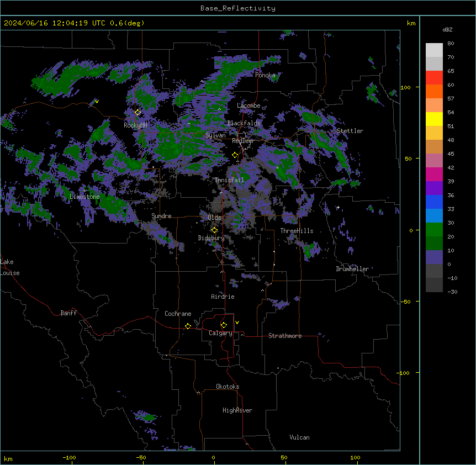The width and height of the screenshot is (476, 465).
Task: Click the Base_Reflectivity title text
Action: (238, 8)
